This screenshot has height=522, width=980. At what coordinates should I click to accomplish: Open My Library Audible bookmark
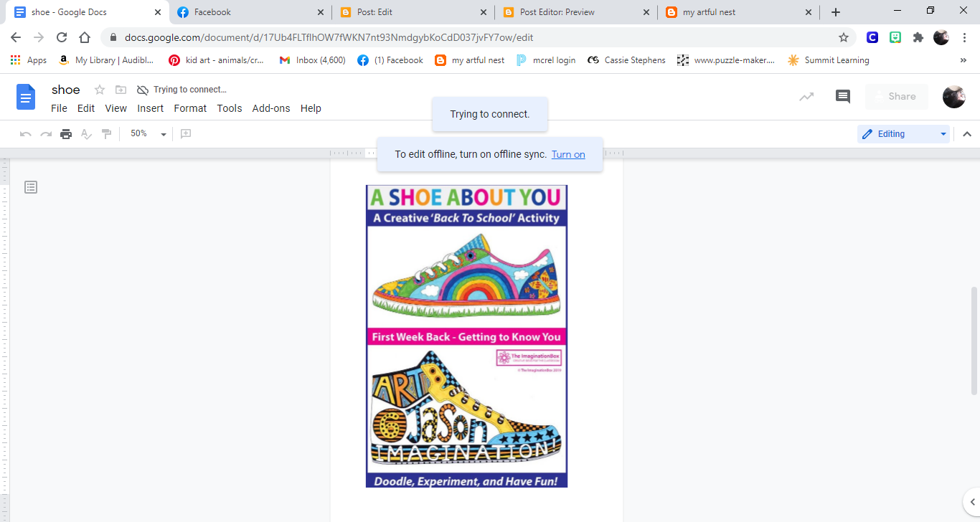point(106,60)
